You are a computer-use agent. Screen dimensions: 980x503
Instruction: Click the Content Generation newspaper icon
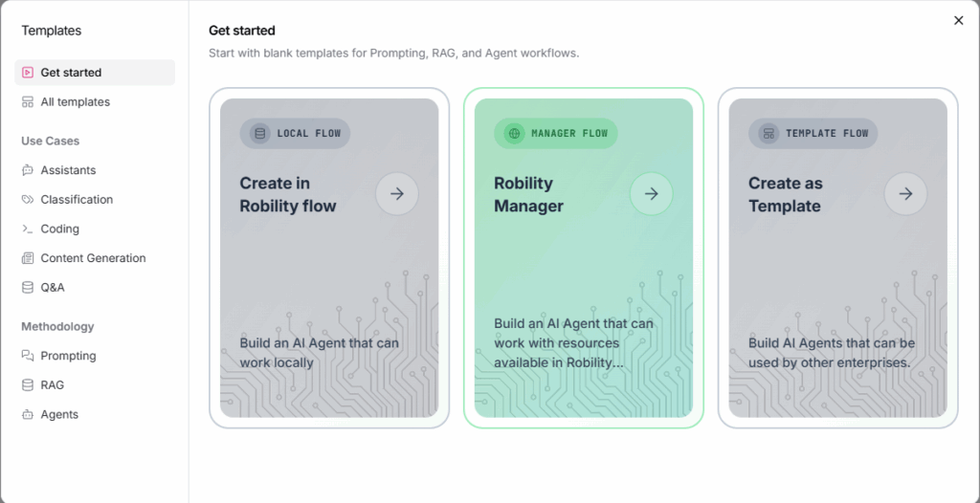pyautogui.click(x=28, y=258)
